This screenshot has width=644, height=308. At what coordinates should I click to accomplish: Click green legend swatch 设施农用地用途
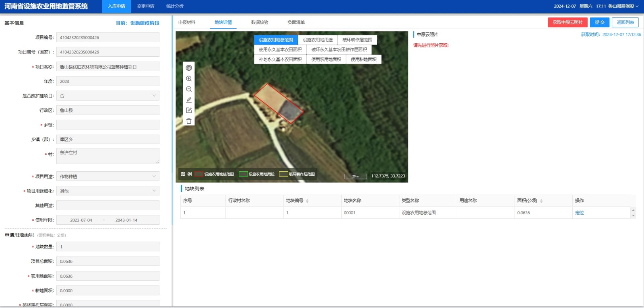click(243, 174)
